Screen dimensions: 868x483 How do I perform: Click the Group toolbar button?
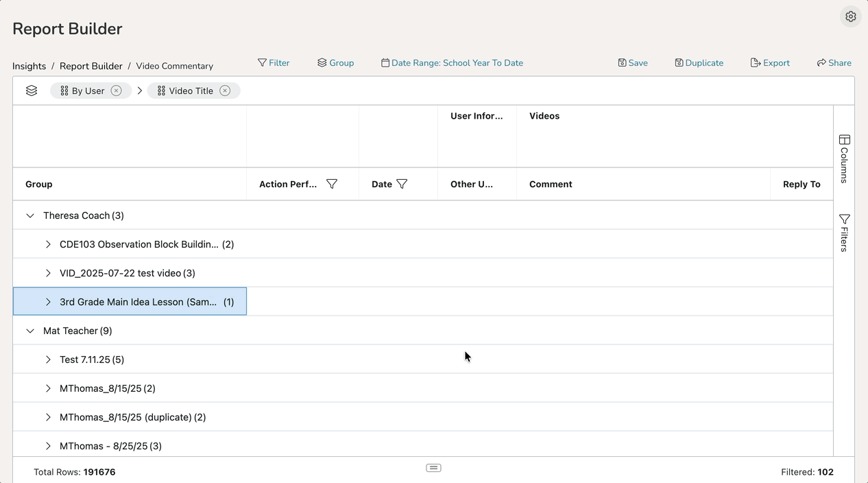(x=335, y=63)
